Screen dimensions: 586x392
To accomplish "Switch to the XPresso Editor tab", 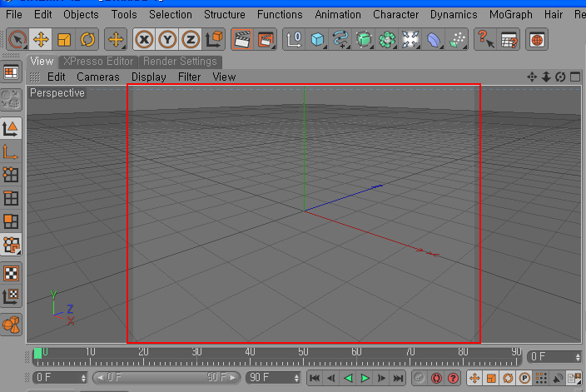I will click(98, 62).
